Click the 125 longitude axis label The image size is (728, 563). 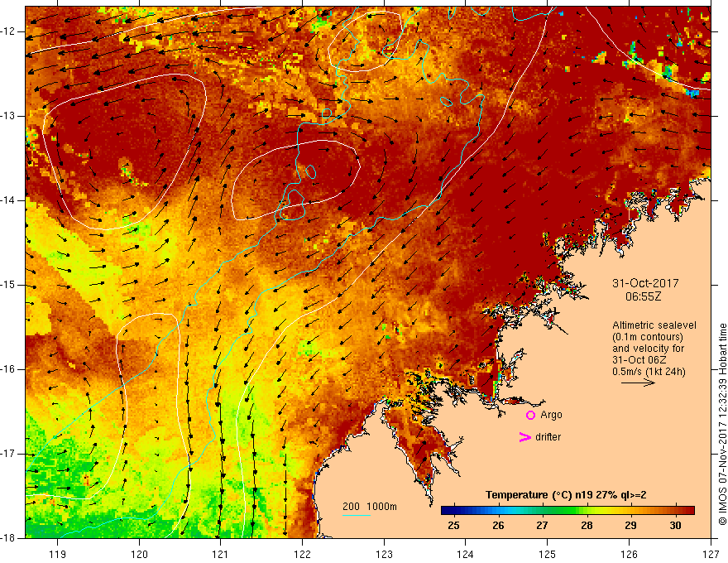[x=548, y=554]
